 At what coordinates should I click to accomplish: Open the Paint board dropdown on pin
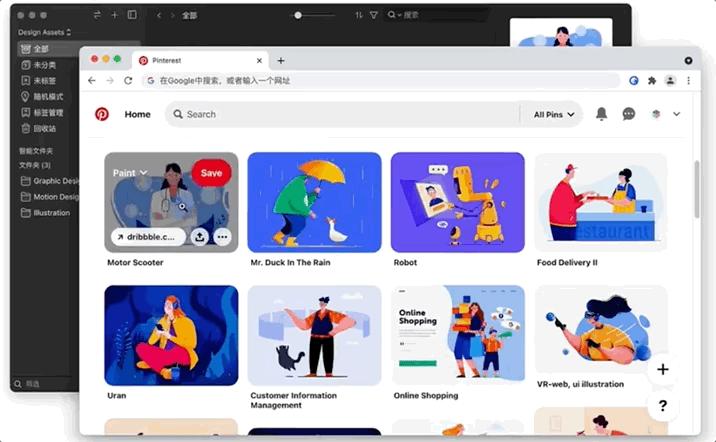[x=130, y=173]
